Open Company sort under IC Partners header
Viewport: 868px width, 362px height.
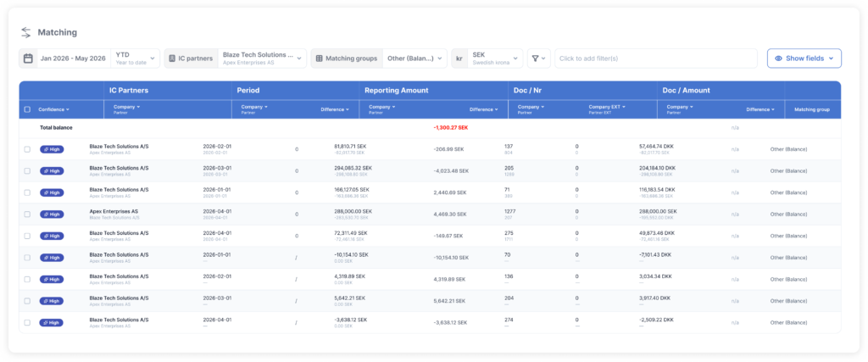(127, 109)
